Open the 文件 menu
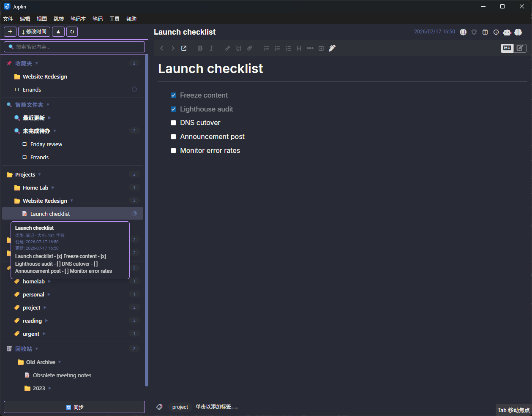The width and height of the screenshot is (532, 416). pyautogui.click(x=8, y=19)
